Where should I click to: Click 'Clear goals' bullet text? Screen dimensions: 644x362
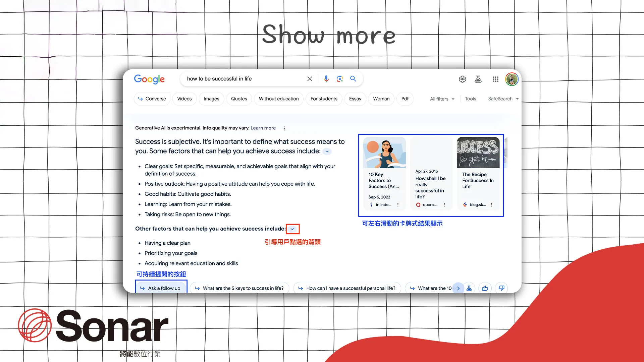pyautogui.click(x=240, y=170)
